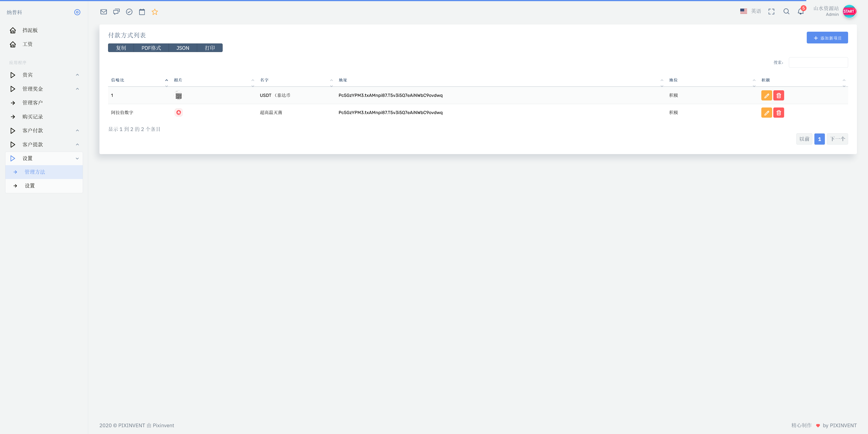868x434 pixels.
Task: Toggle the sidebar pin circle icon
Action: click(x=77, y=12)
